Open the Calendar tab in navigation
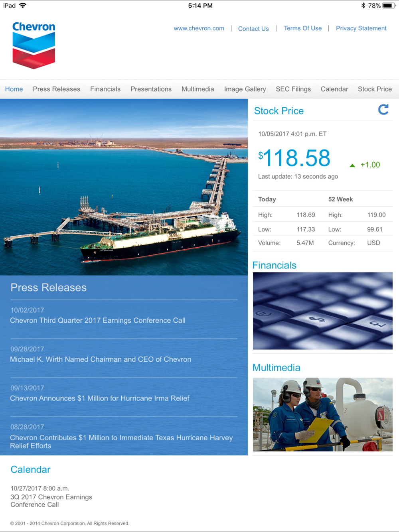This screenshot has height=532, width=399. 334,89
